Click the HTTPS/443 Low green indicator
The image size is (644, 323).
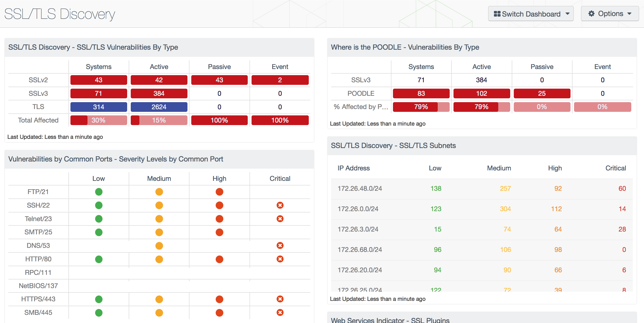click(99, 299)
